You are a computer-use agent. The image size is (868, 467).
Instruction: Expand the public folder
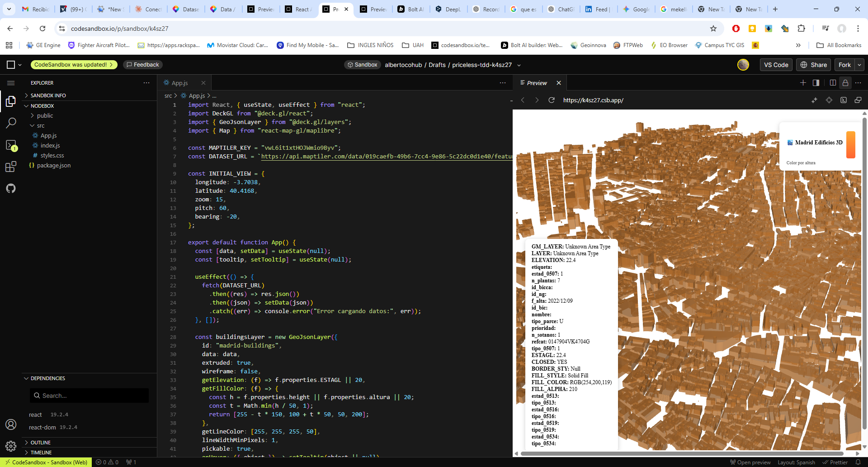(45, 115)
